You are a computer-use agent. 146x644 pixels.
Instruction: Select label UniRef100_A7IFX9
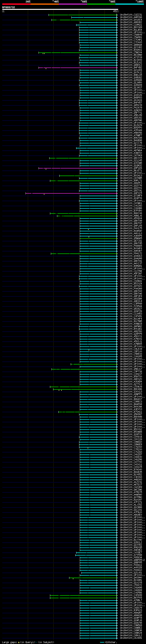pos(131,58)
